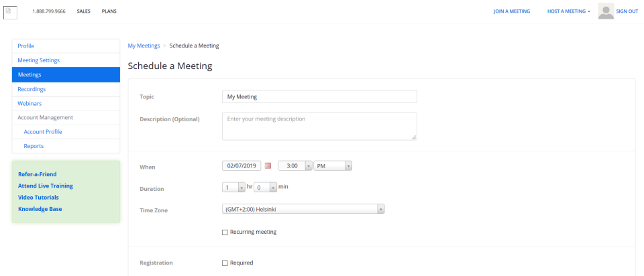Click the Topic field containing My Meeting
This screenshot has height=276, width=644.
pos(319,96)
